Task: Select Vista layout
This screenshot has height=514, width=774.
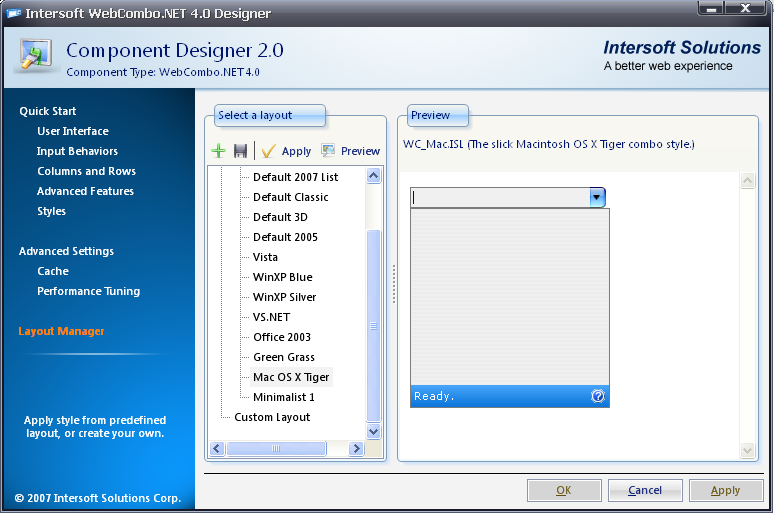Action: point(265,257)
